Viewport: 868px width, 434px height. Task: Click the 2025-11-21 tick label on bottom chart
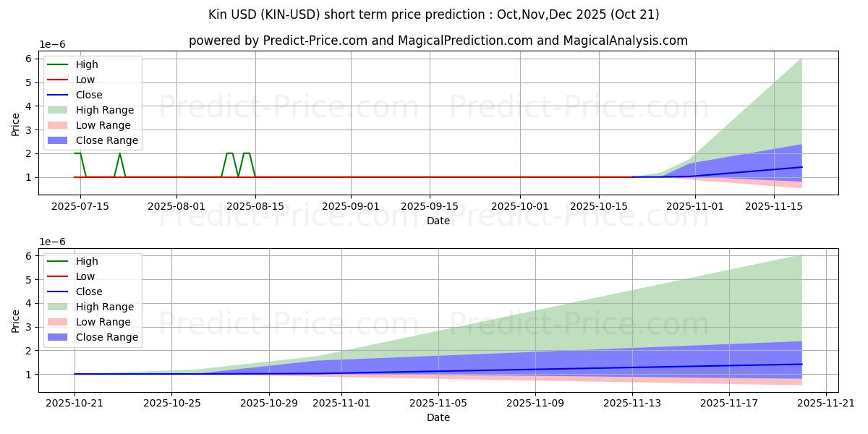pos(827,403)
